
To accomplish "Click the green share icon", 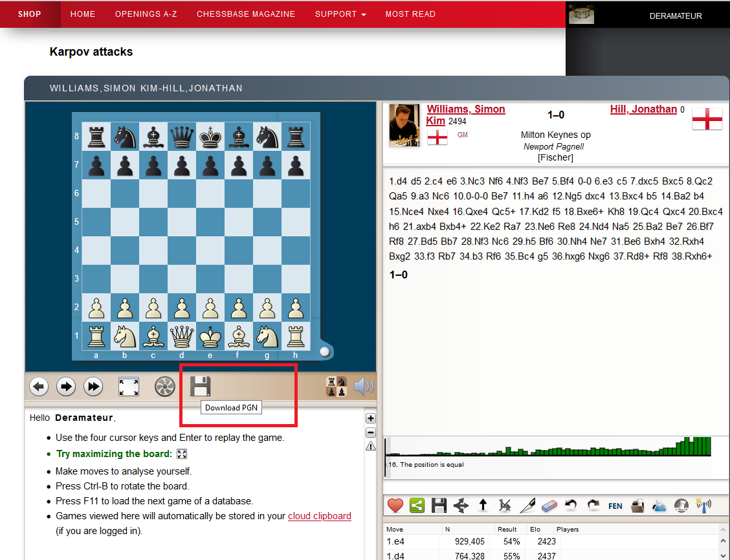I will pos(417,505).
